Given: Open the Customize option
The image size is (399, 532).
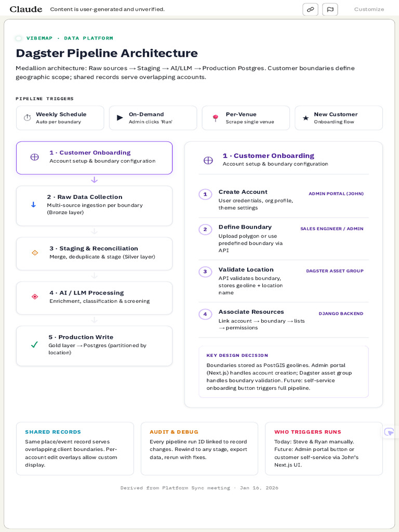Looking at the screenshot, I should (369, 9).
